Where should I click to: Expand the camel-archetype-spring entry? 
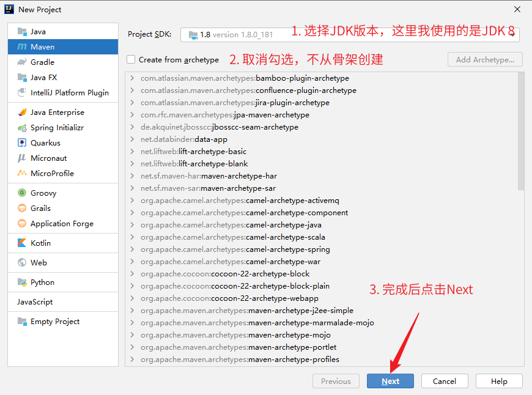click(132, 249)
